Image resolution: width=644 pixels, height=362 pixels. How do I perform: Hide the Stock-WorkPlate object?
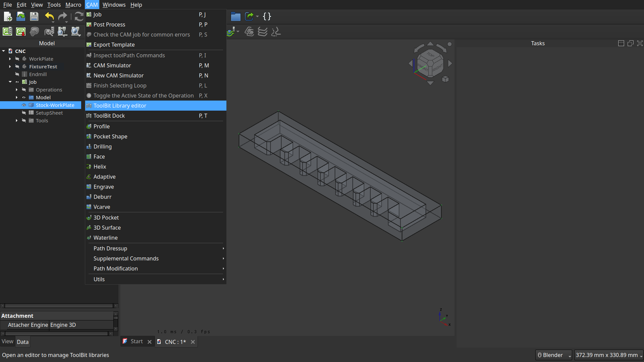click(24, 105)
